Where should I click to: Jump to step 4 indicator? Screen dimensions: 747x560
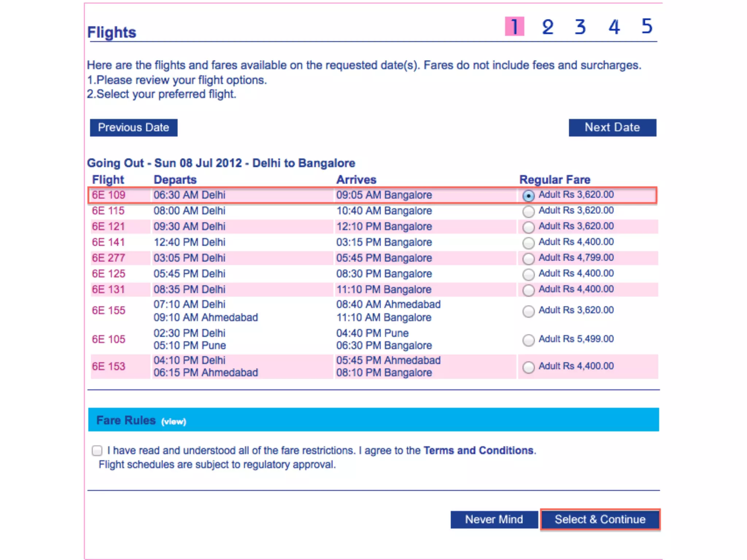point(614,27)
